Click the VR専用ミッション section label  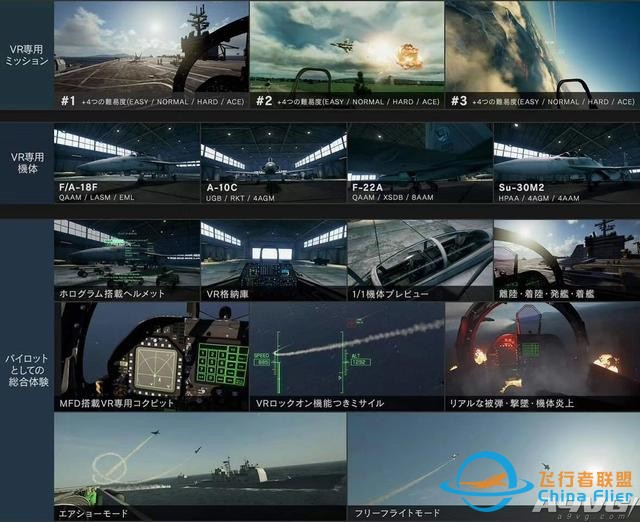[x=27, y=55]
